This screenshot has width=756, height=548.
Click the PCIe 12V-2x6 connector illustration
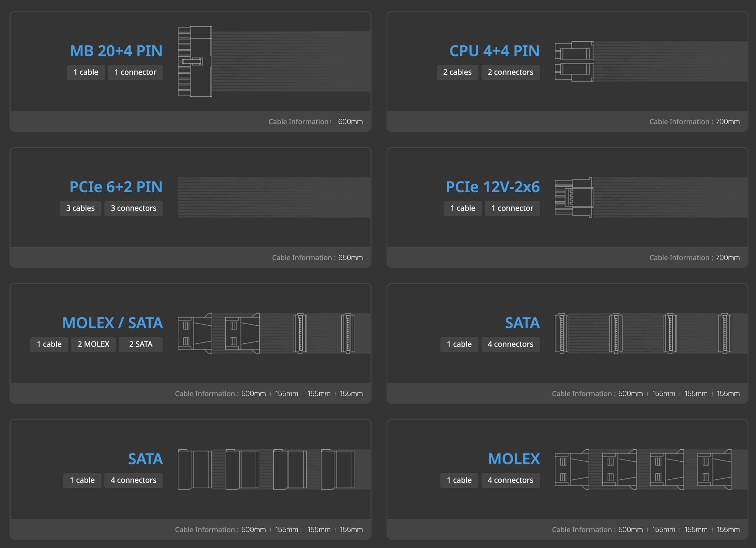click(574, 197)
